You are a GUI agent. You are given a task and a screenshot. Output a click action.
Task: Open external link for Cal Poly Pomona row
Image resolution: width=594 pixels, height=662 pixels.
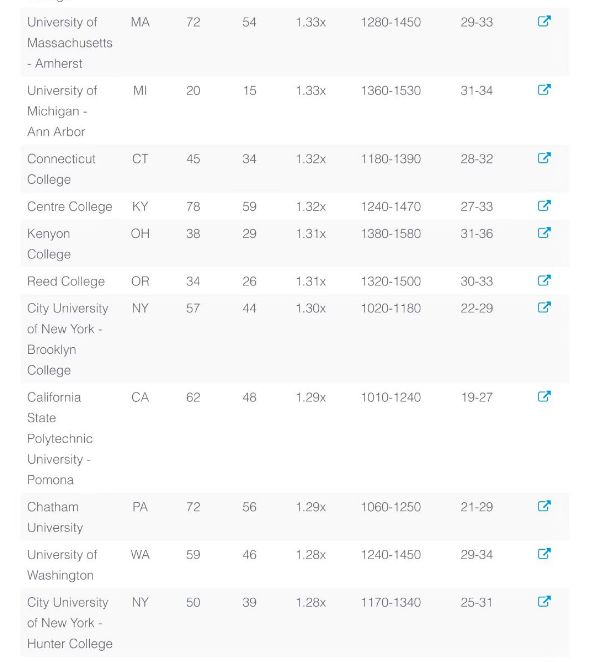(544, 396)
